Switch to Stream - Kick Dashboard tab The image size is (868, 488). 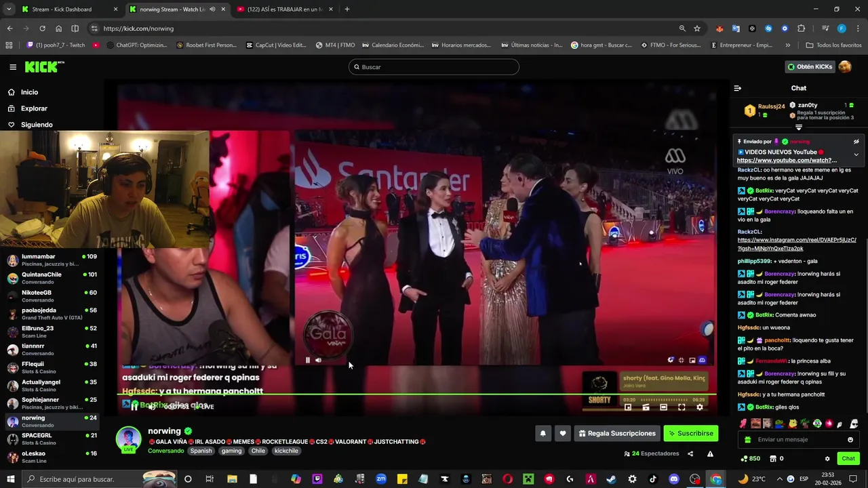click(70, 9)
